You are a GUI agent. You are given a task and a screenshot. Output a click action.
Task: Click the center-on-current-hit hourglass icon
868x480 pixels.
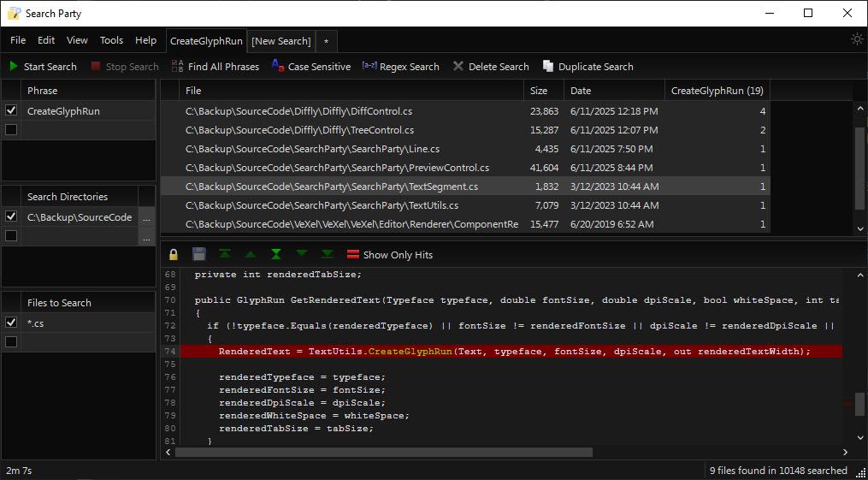click(x=275, y=254)
